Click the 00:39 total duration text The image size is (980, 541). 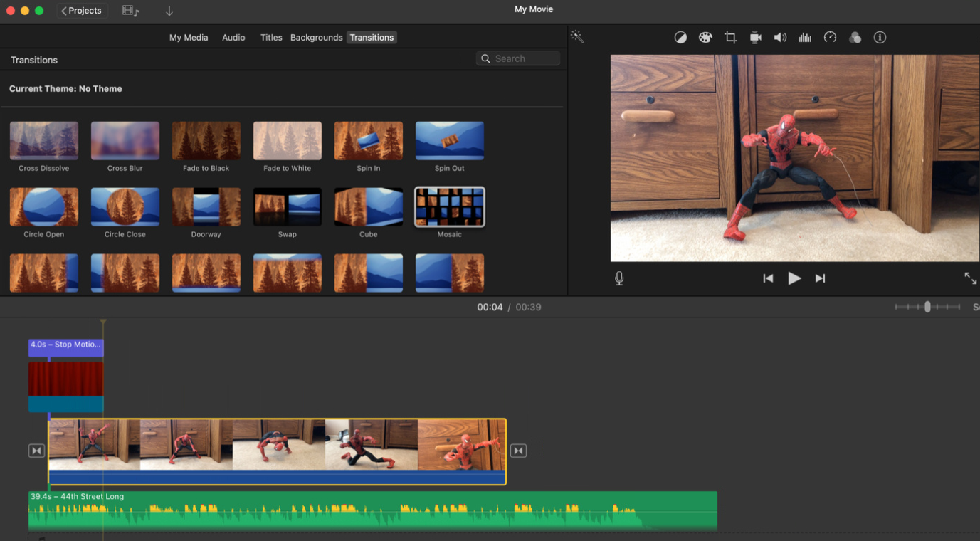528,308
